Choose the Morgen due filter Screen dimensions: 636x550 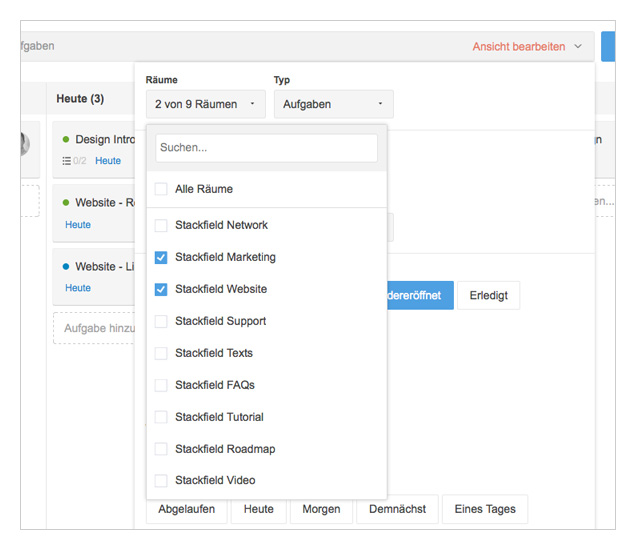tap(321, 509)
